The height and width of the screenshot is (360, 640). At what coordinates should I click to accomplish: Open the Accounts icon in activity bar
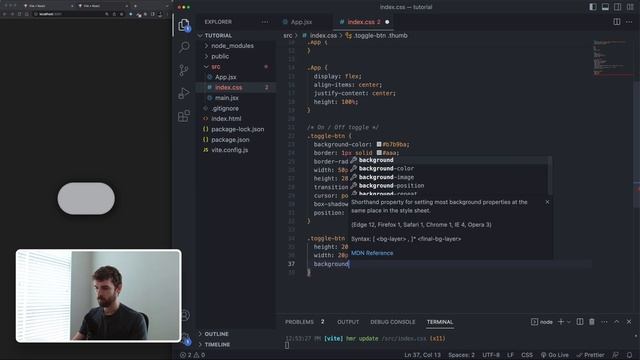point(185,315)
